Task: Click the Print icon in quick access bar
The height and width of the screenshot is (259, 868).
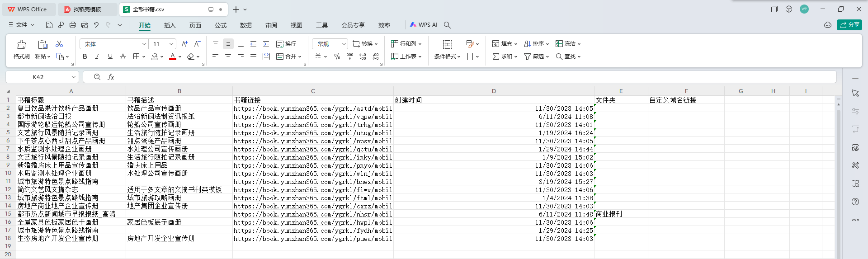Action: [x=73, y=25]
